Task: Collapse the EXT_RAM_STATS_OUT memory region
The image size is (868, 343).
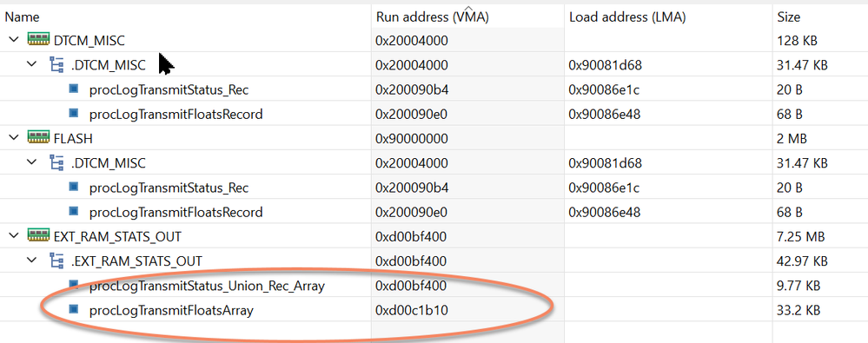Action: [x=13, y=236]
